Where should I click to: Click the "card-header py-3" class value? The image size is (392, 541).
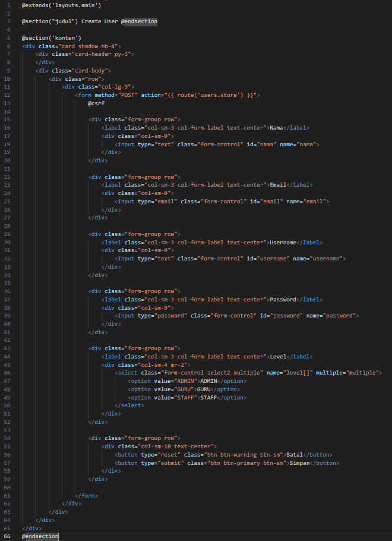[x=102, y=54]
